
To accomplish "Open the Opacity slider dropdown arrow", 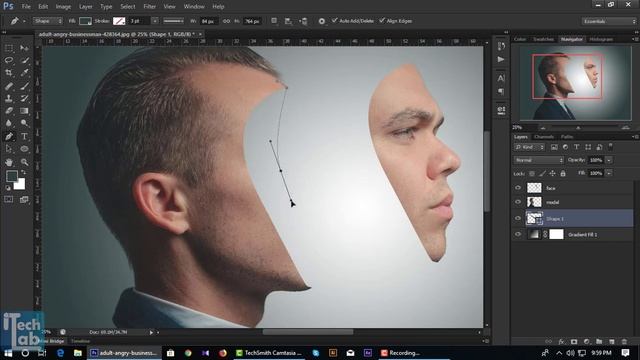I will [x=609, y=160].
